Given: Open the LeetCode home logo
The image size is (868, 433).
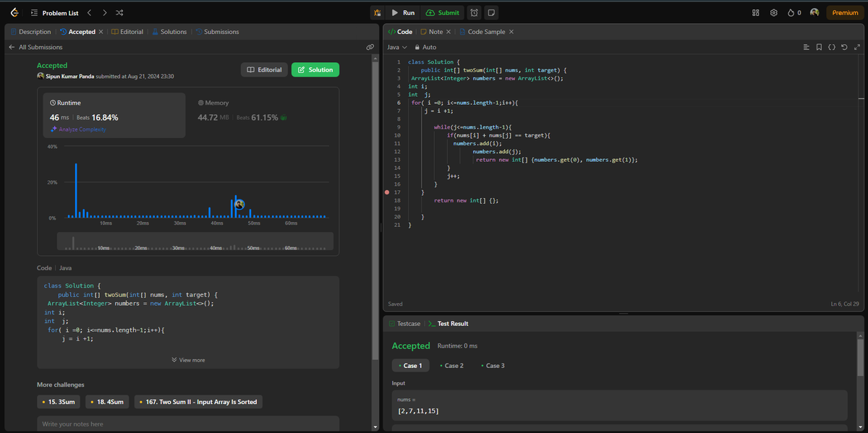Looking at the screenshot, I should pos(14,12).
